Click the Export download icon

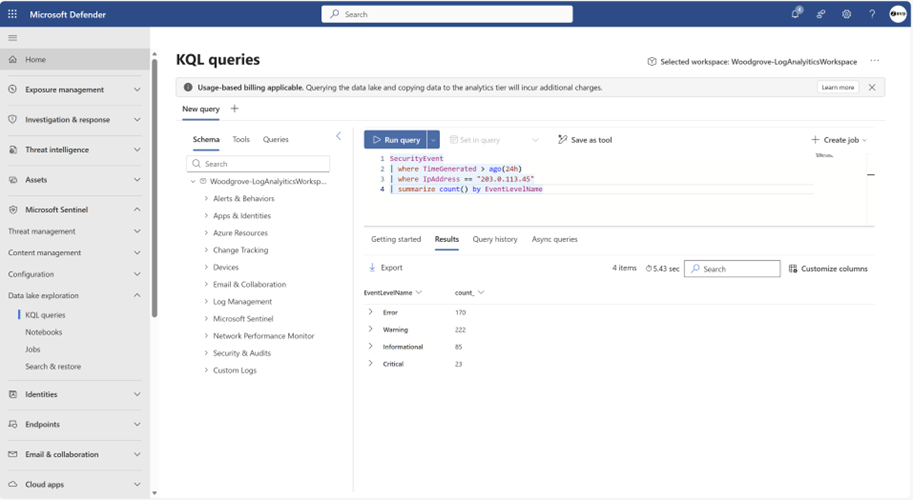pyautogui.click(x=372, y=268)
